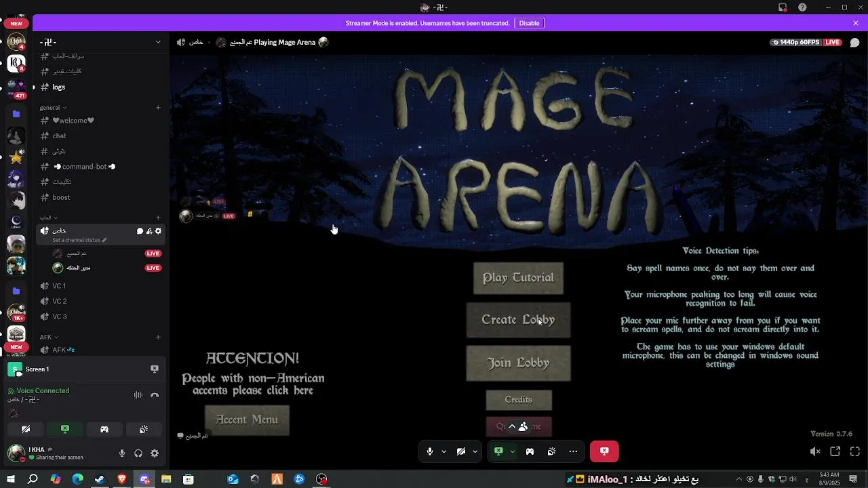Open File Explorer from taskbar
This screenshot has height=488, width=868.
pos(166,479)
